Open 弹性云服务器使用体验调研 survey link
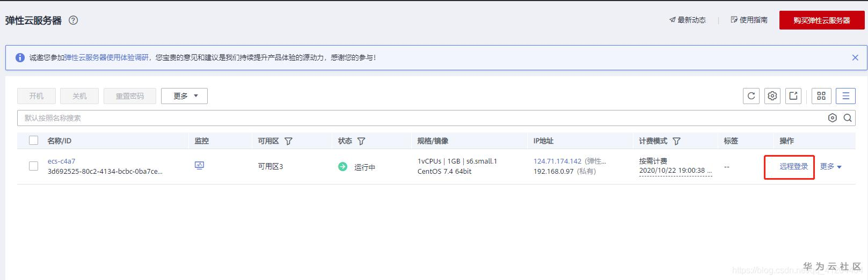The image size is (868, 280). tap(106, 57)
